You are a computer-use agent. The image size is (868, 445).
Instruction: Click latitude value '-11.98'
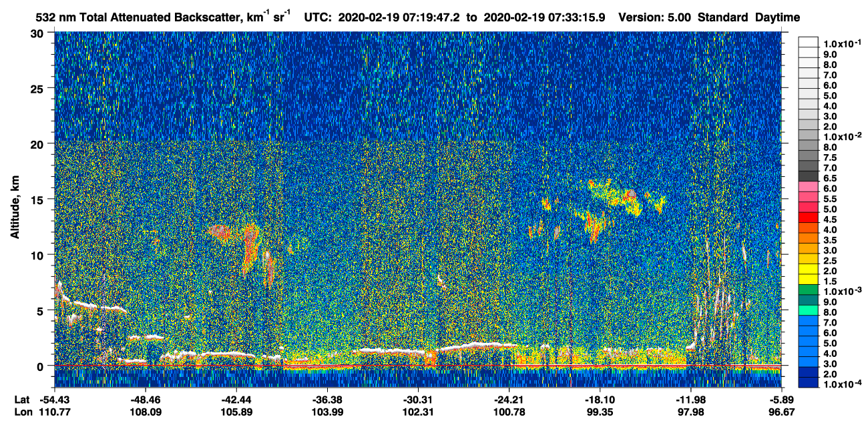tap(691, 400)
